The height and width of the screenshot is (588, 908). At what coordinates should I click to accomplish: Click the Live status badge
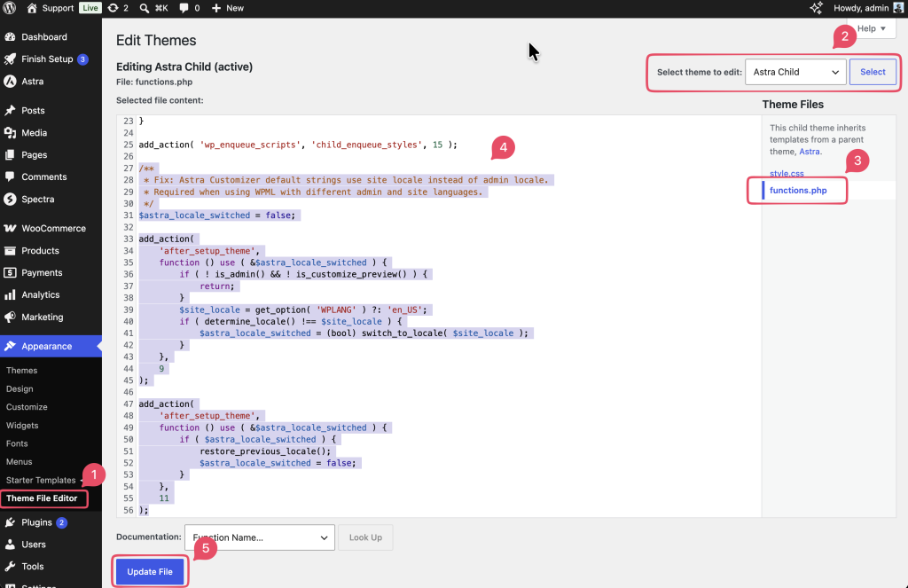coord(90,8)
